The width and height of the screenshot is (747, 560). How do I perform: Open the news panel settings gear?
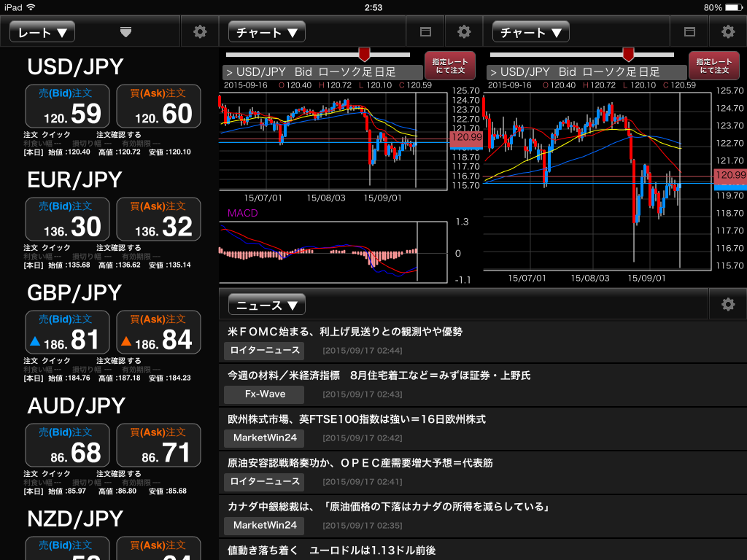point(728,304)
